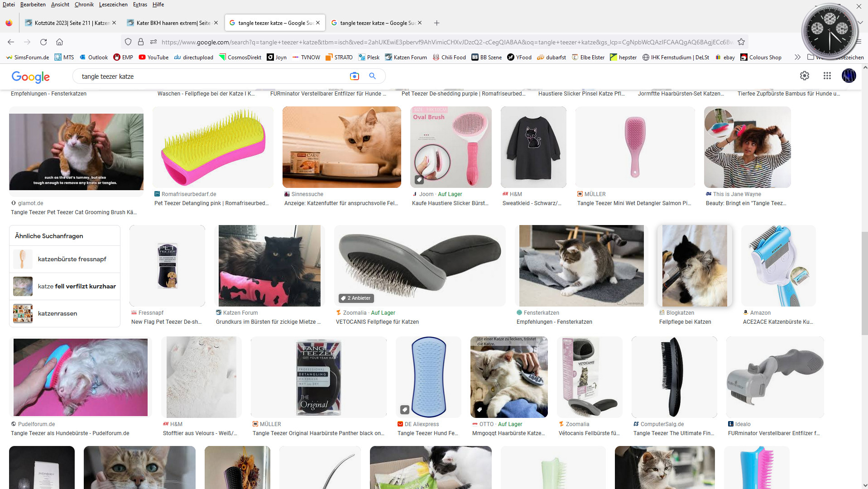Open This is Jane Wayne image
The height and width of the screenshot is (489, 868).
[x=748, y=147]
